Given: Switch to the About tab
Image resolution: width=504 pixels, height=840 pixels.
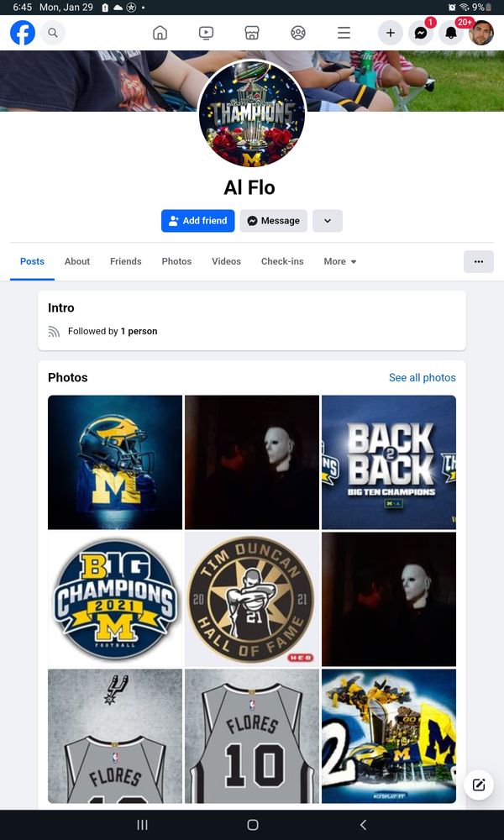Looking at the screenshot, I should point(77,261).
